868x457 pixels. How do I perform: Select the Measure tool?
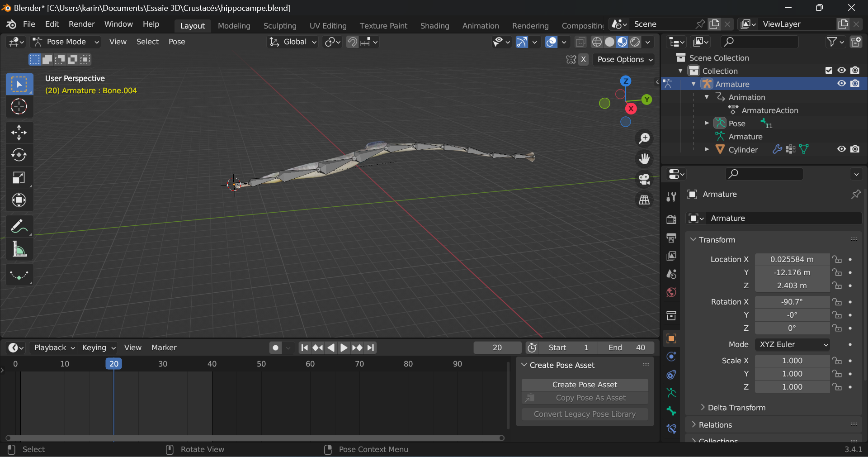(x=19, y=249)
